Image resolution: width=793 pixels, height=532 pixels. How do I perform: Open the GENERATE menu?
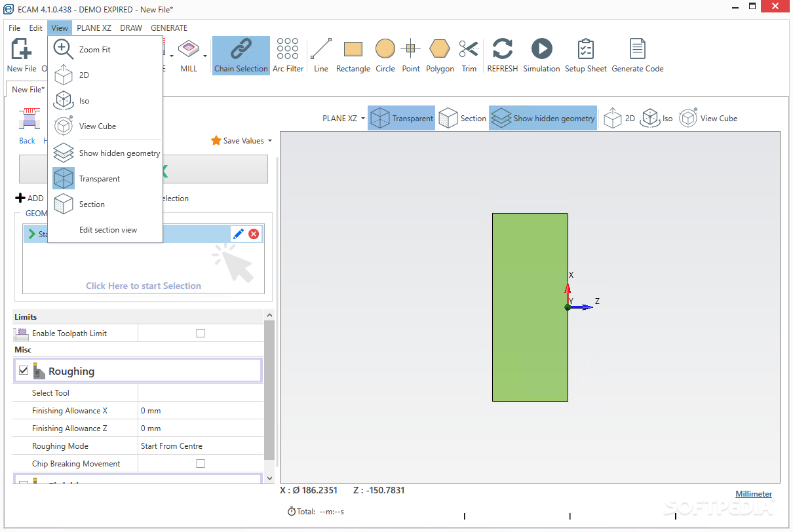pyautogui.click(x=169, y=28)
